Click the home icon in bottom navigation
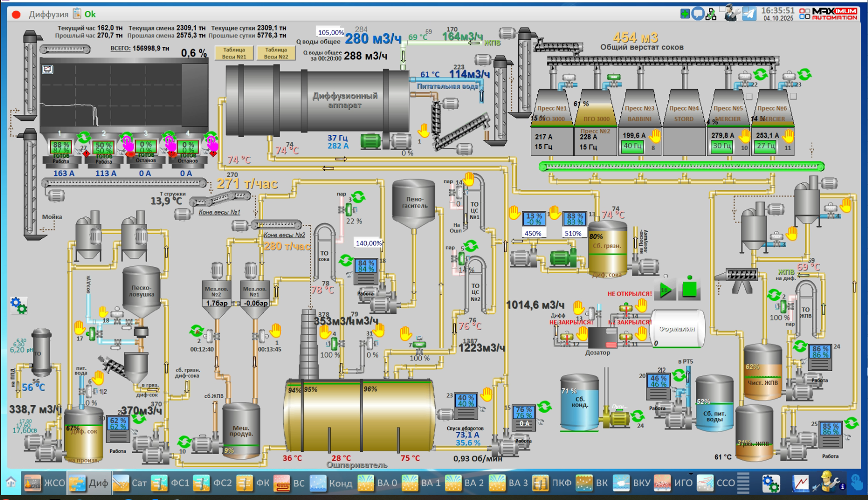The height and width of the screenshot is (500, 868). click(x=11, y=482)
